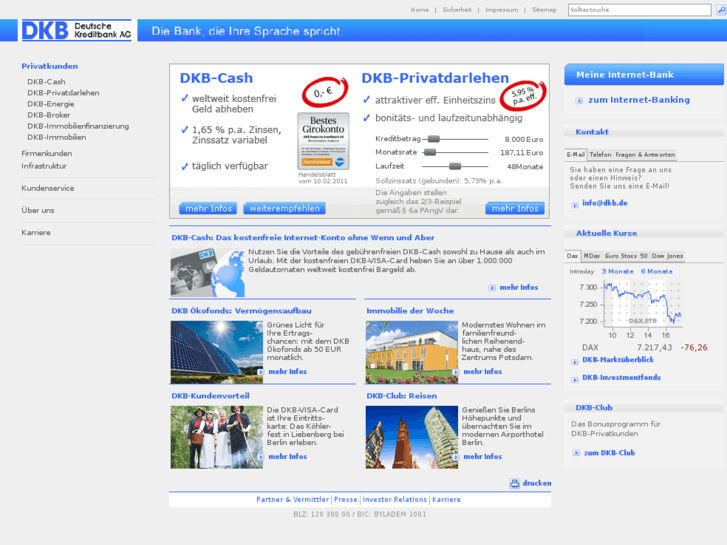Image resolution: width=727 pixels, height=545 pixels.
Task: Click the info@dkb.de email link
Action: [x=605, y=203]
